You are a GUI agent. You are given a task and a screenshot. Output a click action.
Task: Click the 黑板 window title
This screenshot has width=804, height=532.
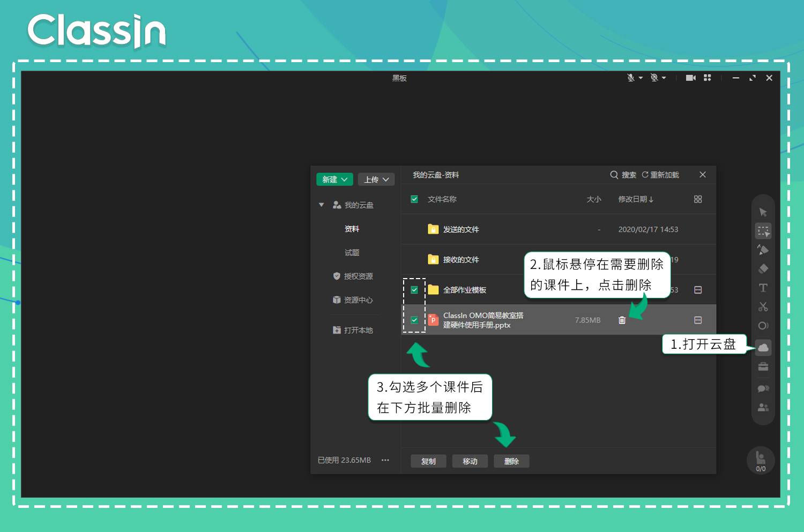(399, 78)
